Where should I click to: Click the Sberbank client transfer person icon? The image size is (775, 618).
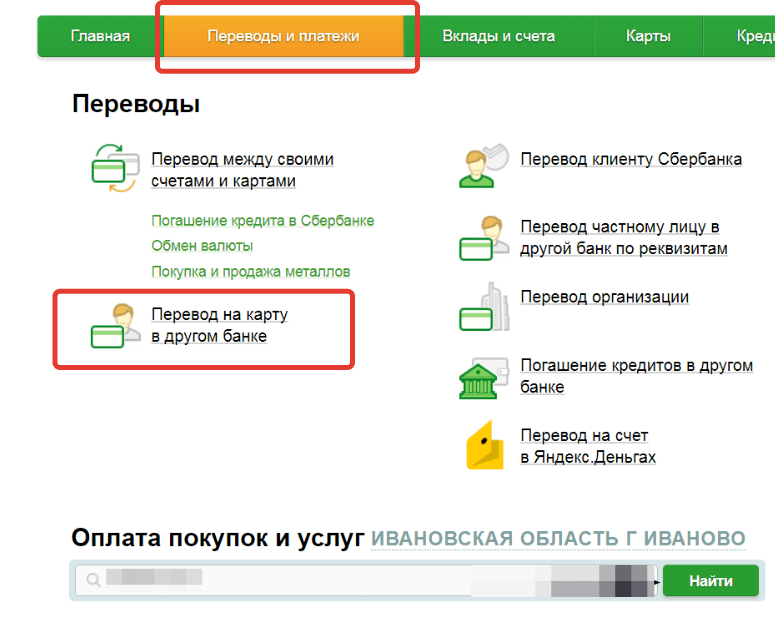pos(483,166)
